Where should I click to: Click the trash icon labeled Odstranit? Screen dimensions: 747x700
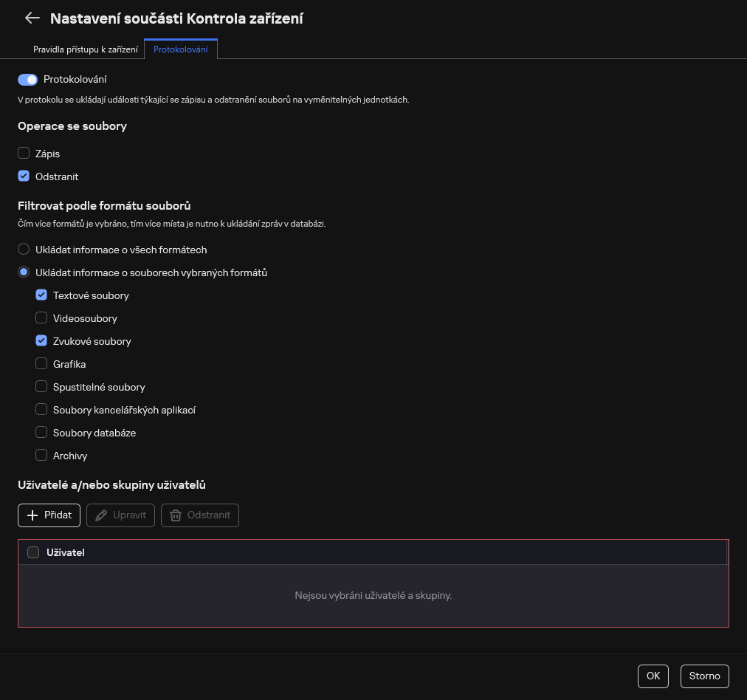click(176, 515)
